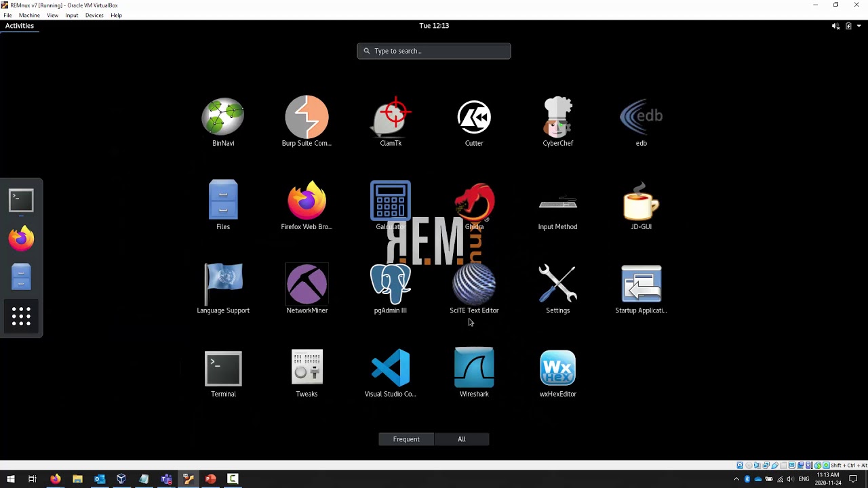Screen dimensions: 868x488
Task: Open the Calculator app
Action: point(391,205)
